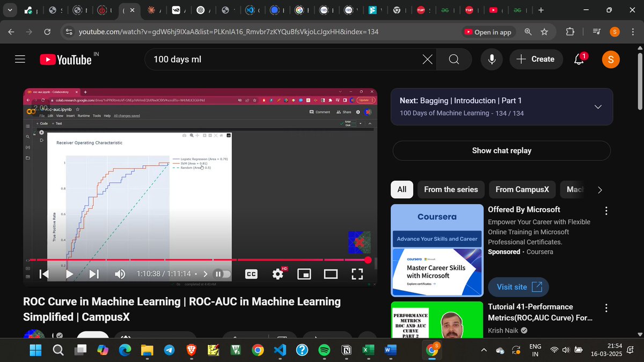Start voice search with the microphone
This screenshot has width=644, height=362.
[x=492, y=60]
